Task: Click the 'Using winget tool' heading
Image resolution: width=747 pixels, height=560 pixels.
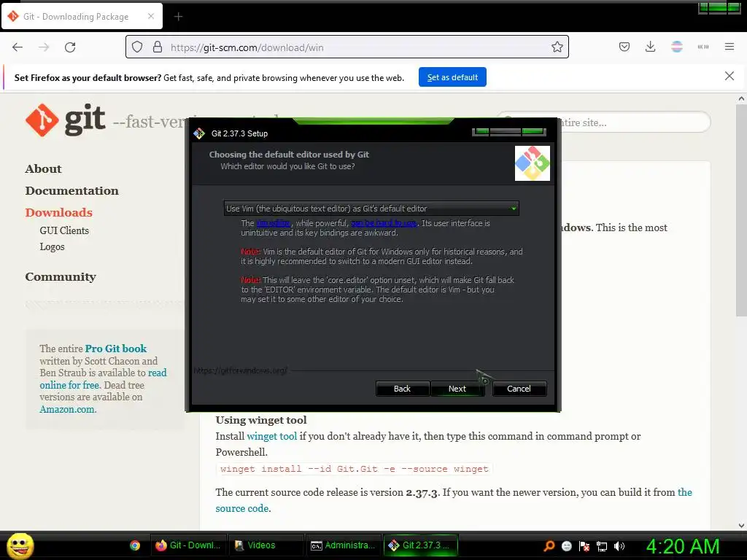Action: tap(261, 420)
